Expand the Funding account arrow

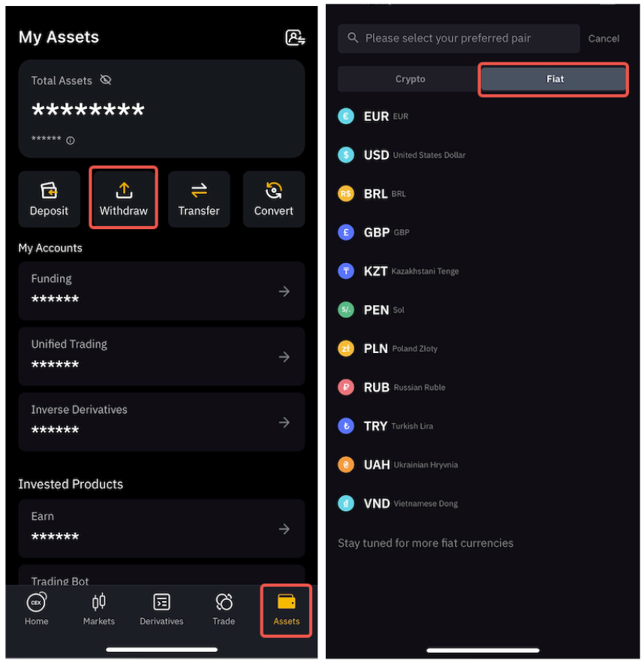[284, 291]
